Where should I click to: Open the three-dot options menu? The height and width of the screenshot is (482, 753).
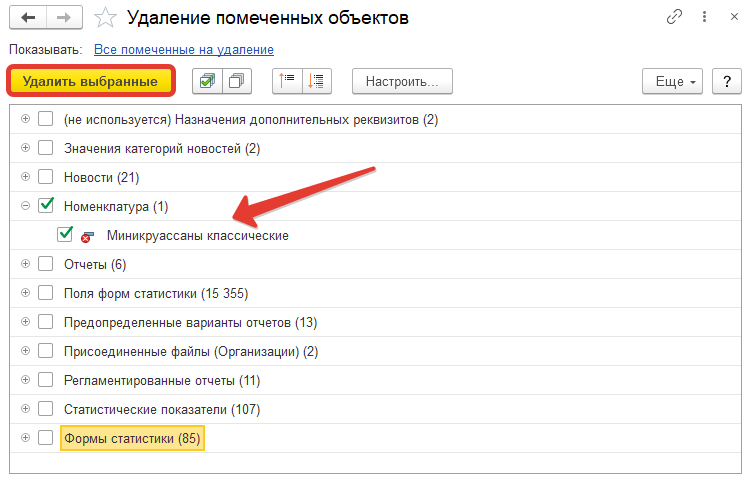point(704,17)
